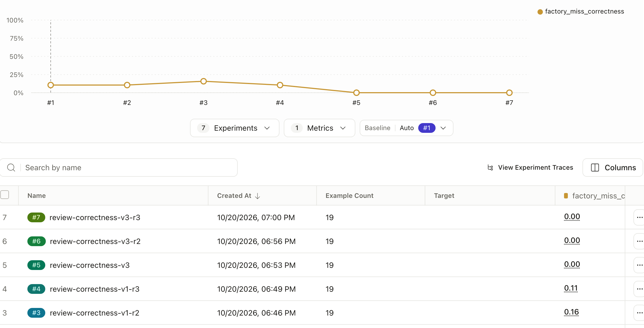Image resolution: width=644 pixels, height=328 pixels.
Task: Select the #7 data point on chart
Action: coord(509,93)
